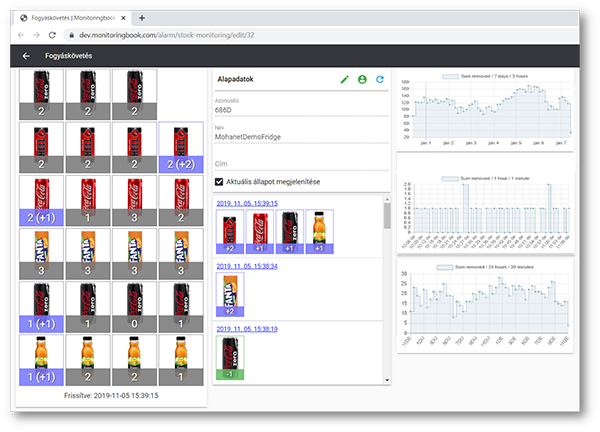Toggle the 24 hours / 30 minutes chart legend
600x432 pixels.
click(485, 267)
